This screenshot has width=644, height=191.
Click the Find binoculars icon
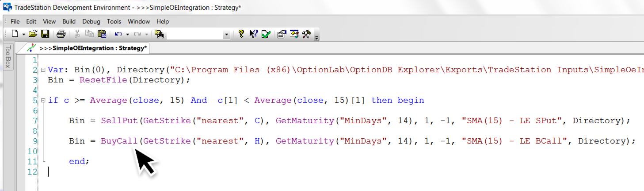(x=159, y=34)
